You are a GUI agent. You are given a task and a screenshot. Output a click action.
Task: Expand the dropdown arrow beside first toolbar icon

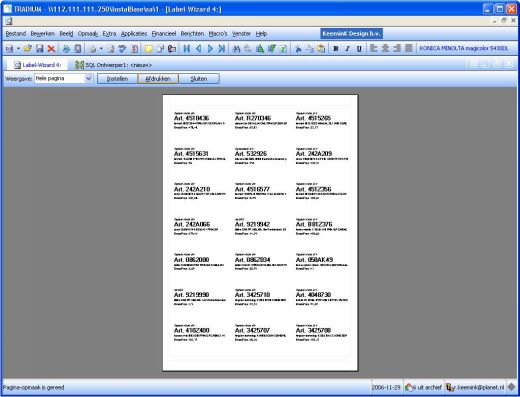coord(18,49)
